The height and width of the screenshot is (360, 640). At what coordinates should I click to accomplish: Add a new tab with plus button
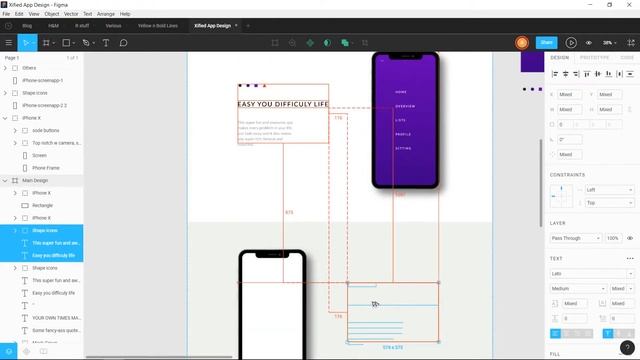pos(248,26)
